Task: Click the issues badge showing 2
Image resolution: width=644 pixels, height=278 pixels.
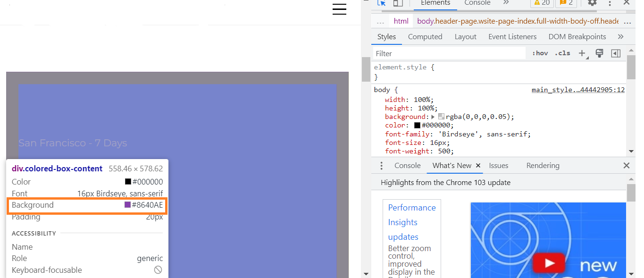Action: click(x=566, y=3)
